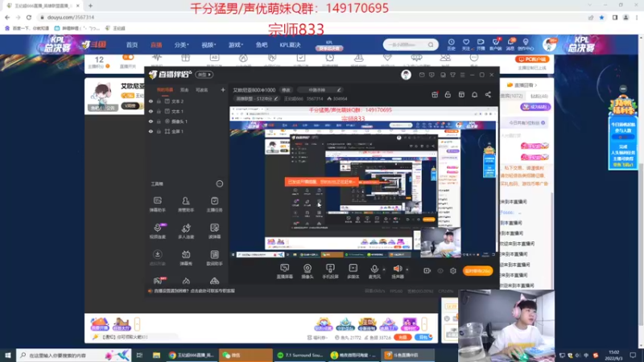
Task: Open File Explorer from the taskbar
Action: [x=156, y=355]
